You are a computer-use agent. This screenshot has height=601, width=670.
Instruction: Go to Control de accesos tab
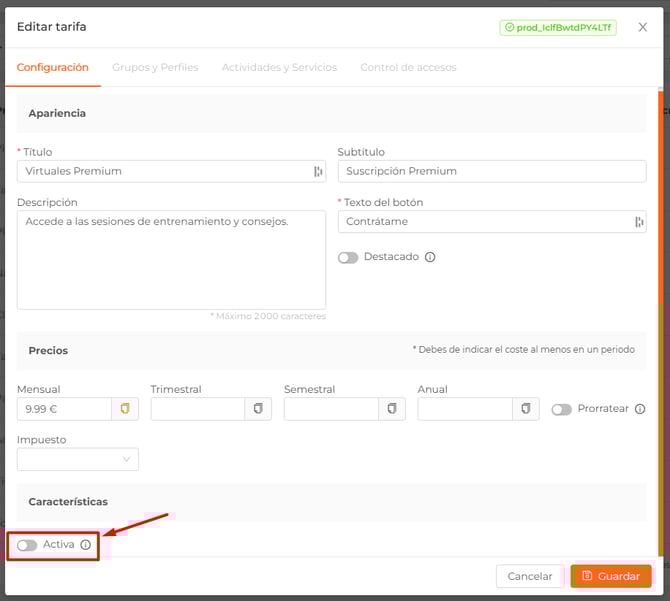(408, 67)
